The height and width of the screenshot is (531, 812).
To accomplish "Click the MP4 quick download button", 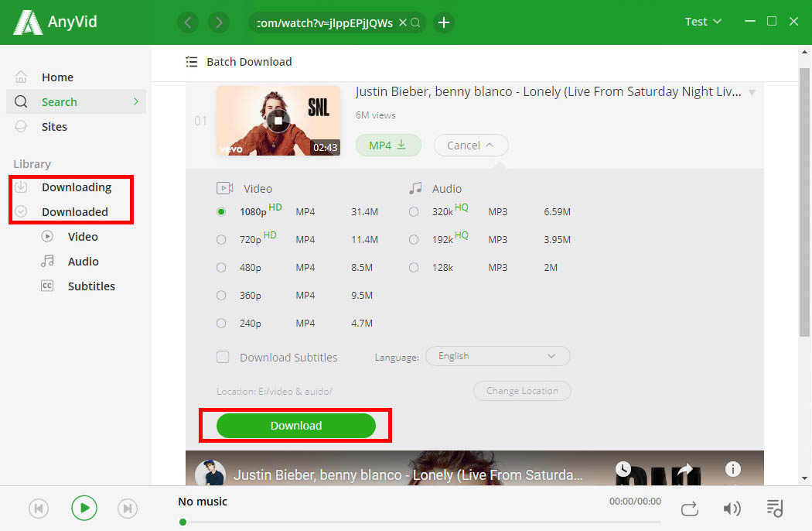I will coord(388,146).
